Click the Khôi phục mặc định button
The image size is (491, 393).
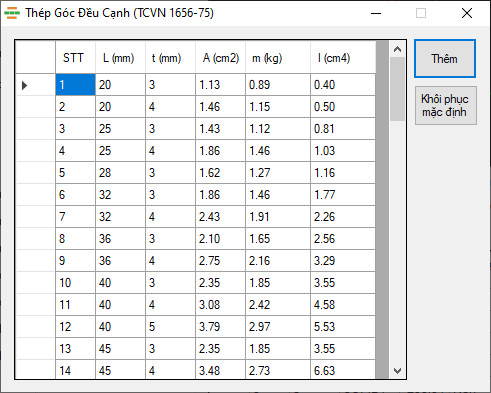tap(446, 105)
